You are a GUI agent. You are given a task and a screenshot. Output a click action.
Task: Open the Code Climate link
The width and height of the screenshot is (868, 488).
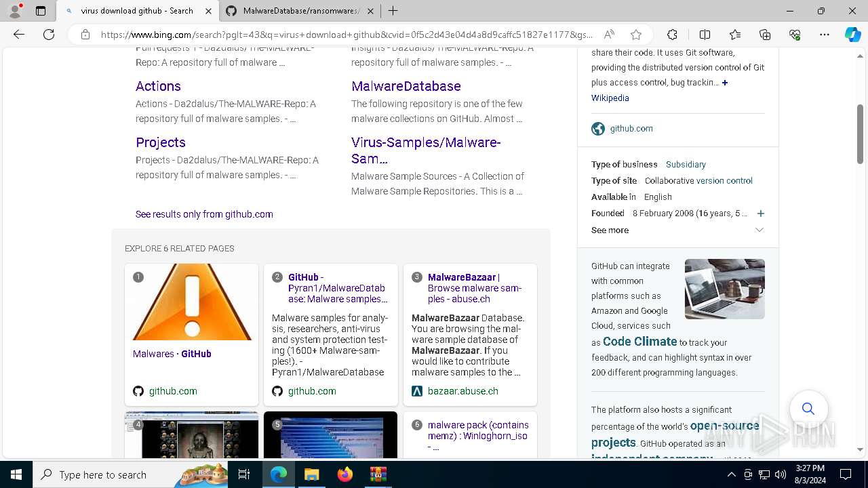[639, 342]
